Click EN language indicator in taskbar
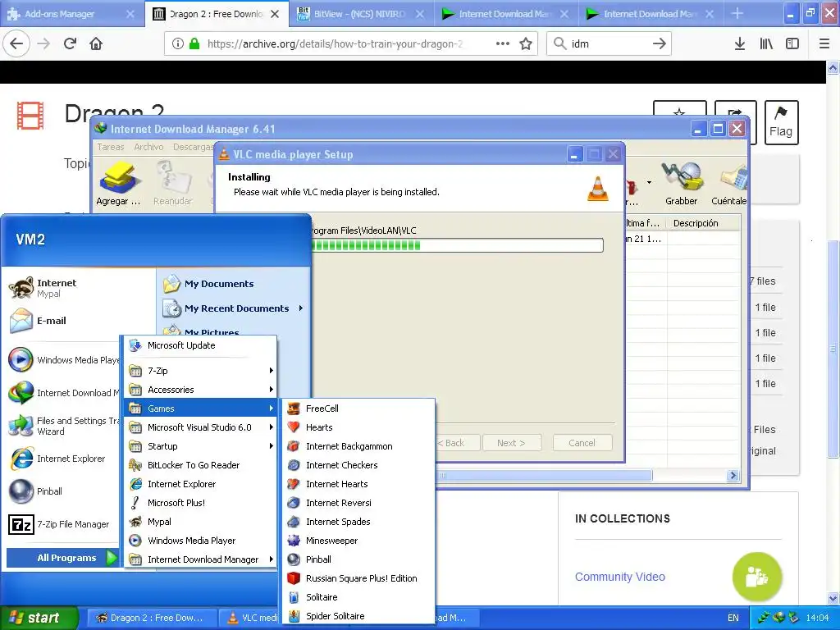Viewport: 840px width, 630px height. [733, 618]
